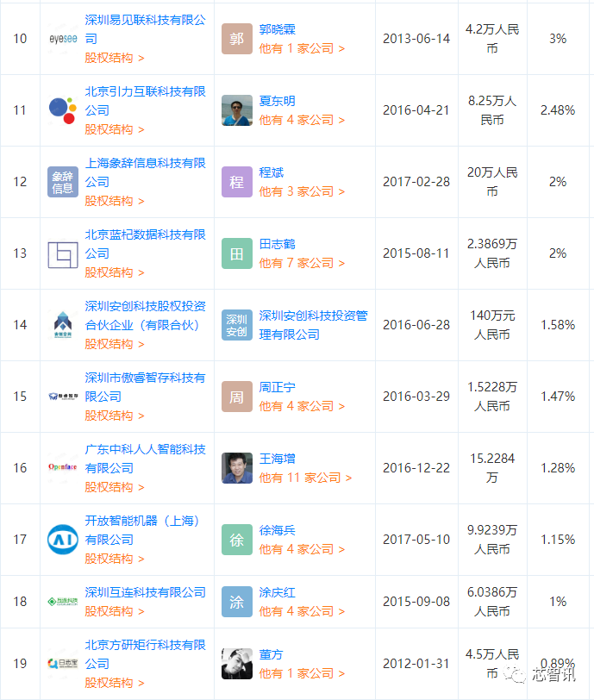Click the blue and red dots logo

click(63, 110)
